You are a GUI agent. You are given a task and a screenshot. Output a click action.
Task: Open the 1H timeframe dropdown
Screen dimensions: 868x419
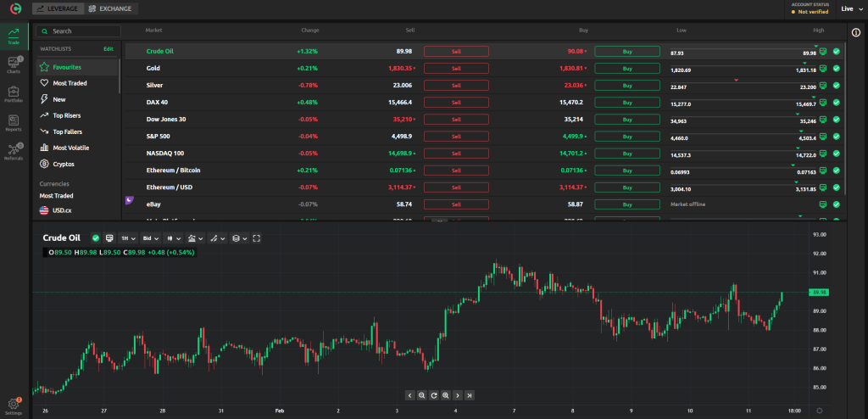pyautogui.click(x=127, y=238)
